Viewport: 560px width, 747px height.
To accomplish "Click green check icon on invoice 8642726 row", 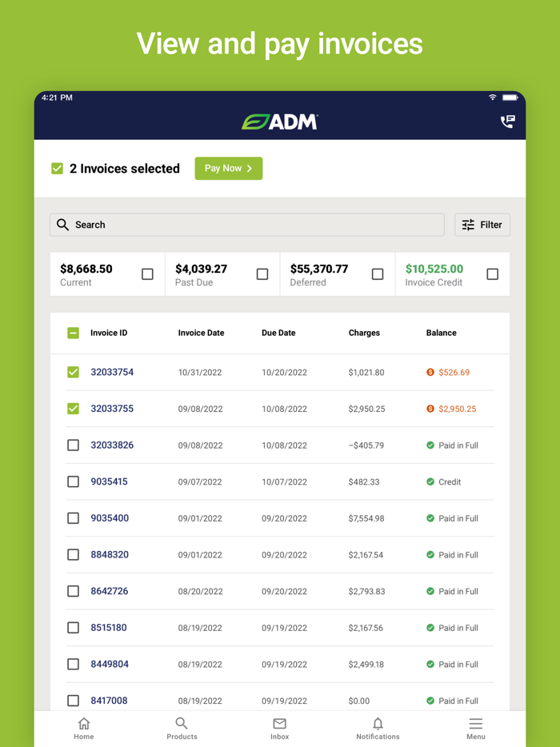I will coord(430,591).
